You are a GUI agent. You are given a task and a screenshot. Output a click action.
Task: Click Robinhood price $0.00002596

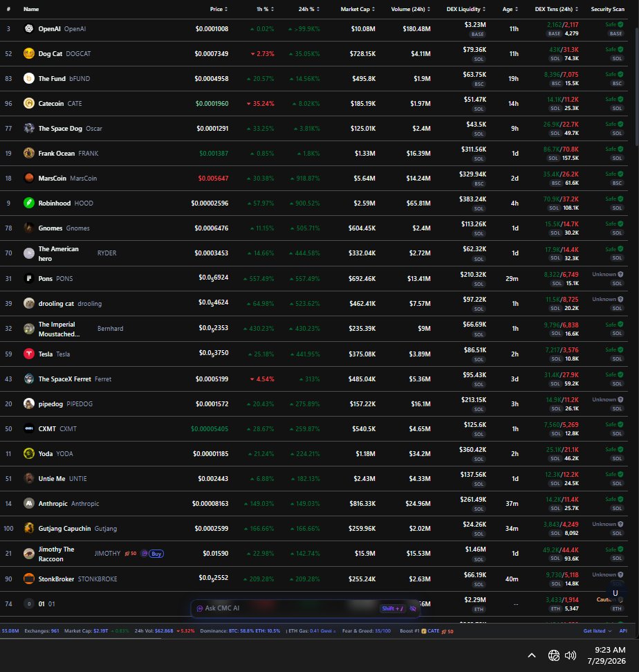coord(210,203)
